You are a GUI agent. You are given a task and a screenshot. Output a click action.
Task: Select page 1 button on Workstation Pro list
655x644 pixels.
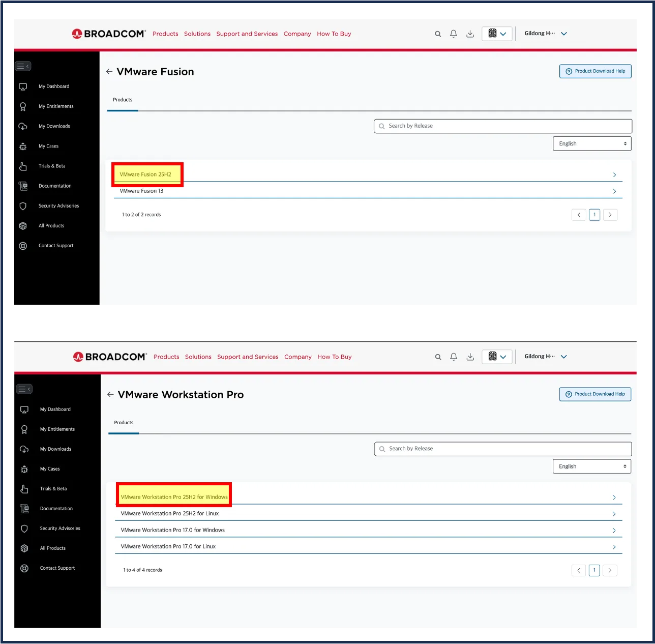[x=594, y=570]
